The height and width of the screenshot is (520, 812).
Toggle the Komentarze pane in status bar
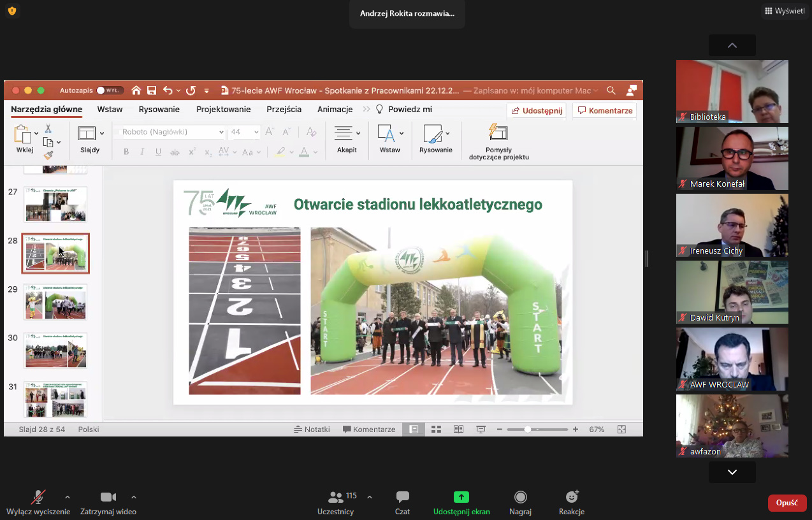click(369, 430)
